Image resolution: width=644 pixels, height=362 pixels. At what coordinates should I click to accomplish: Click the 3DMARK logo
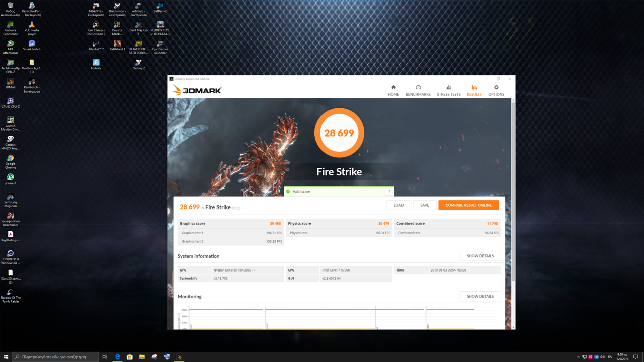pos(197,90)
